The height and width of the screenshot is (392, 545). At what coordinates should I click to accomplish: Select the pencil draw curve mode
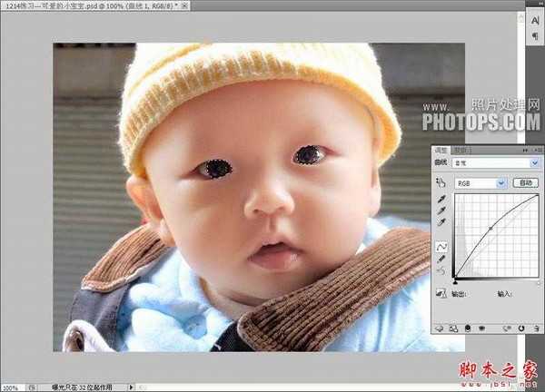coord(441,259)
